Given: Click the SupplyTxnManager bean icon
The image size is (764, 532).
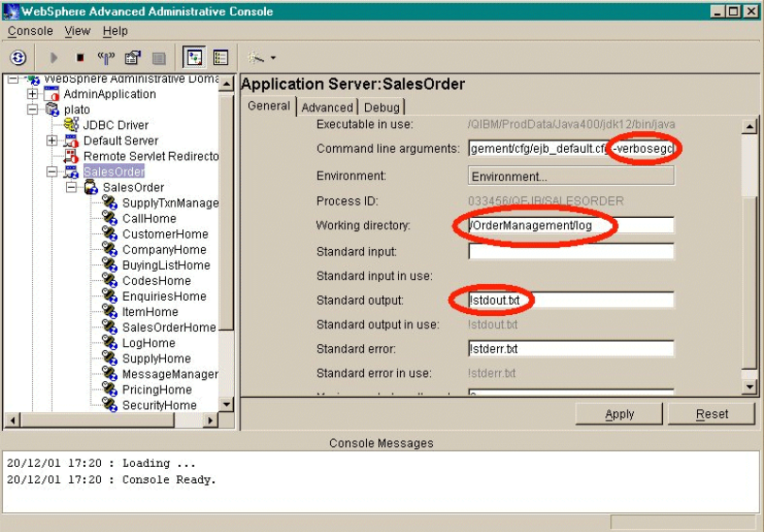Looking at the screenshot, I should point(110,203).
